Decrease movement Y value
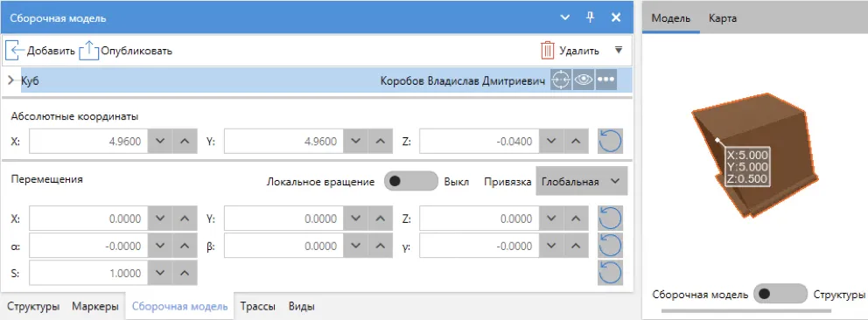The height and width of the screenshot is (320, 868). (355, 219)
